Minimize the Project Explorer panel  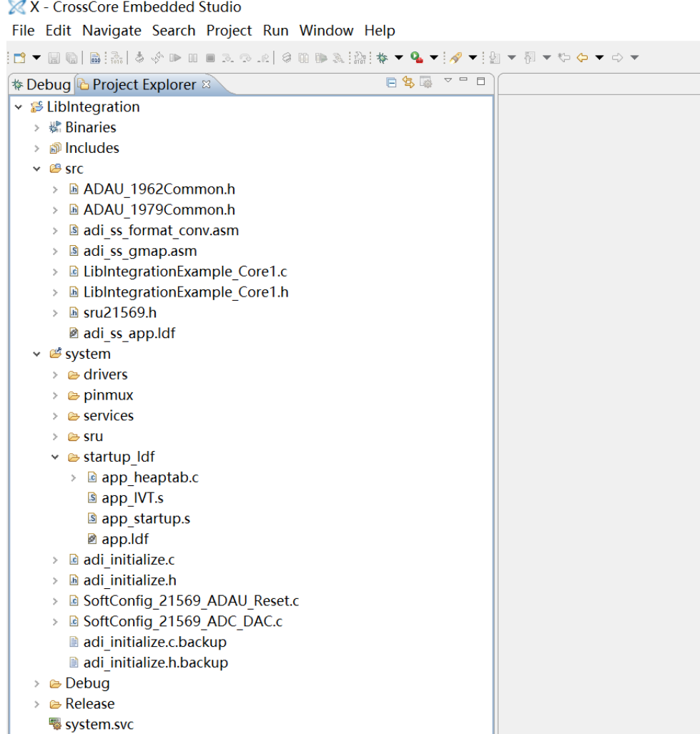(x=463, y=79)
